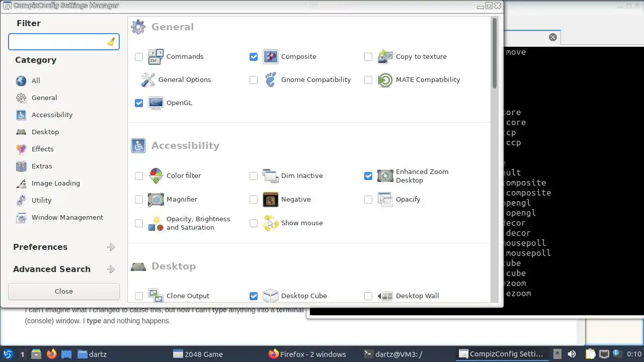
Task: Open the Desktop Wall plugin icon
Action: tap(385, 296)
